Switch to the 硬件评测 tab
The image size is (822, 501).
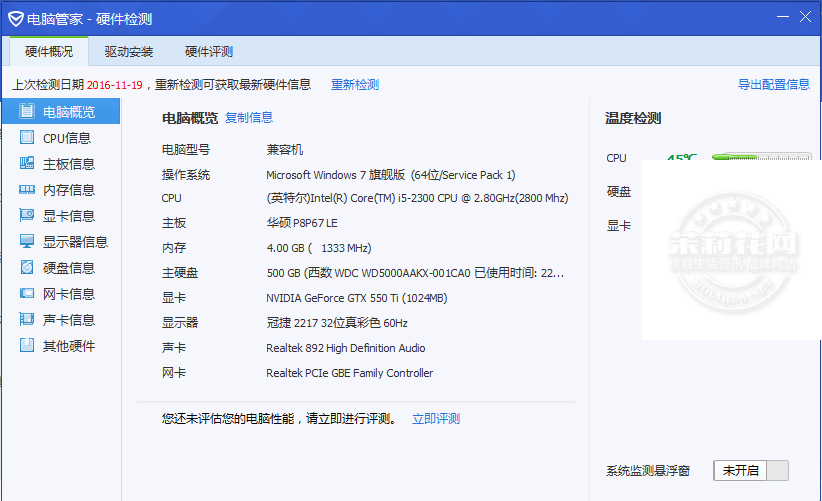point(209,51)
